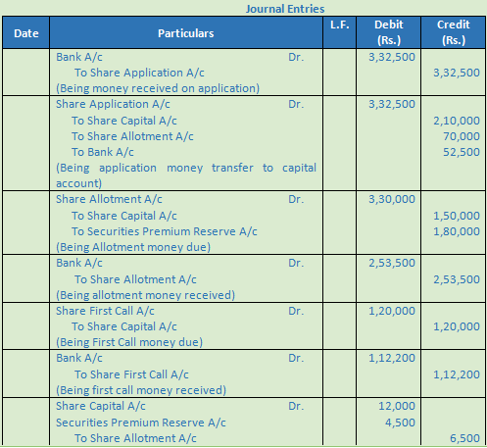Select '(Being money received on application)' narration
Screen dimensions: 487x448
(x=158, y=88)
